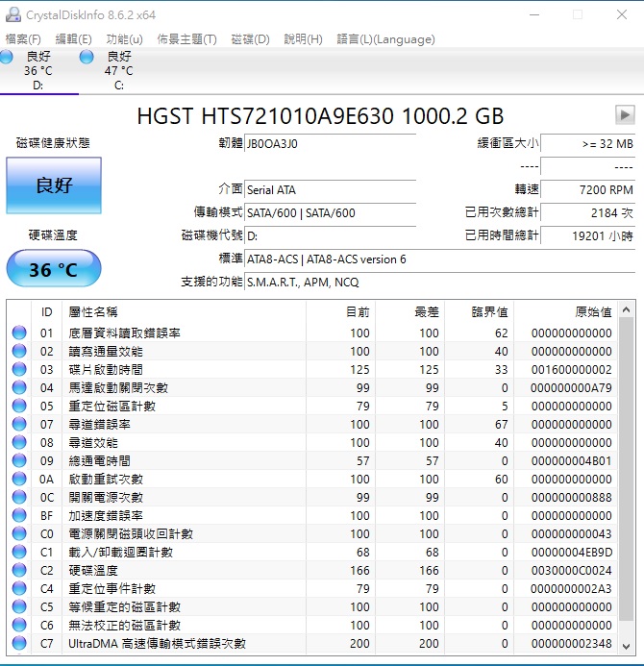Click the ID column header
Screen dimensions: 644x666
click(x=47, y=311)
